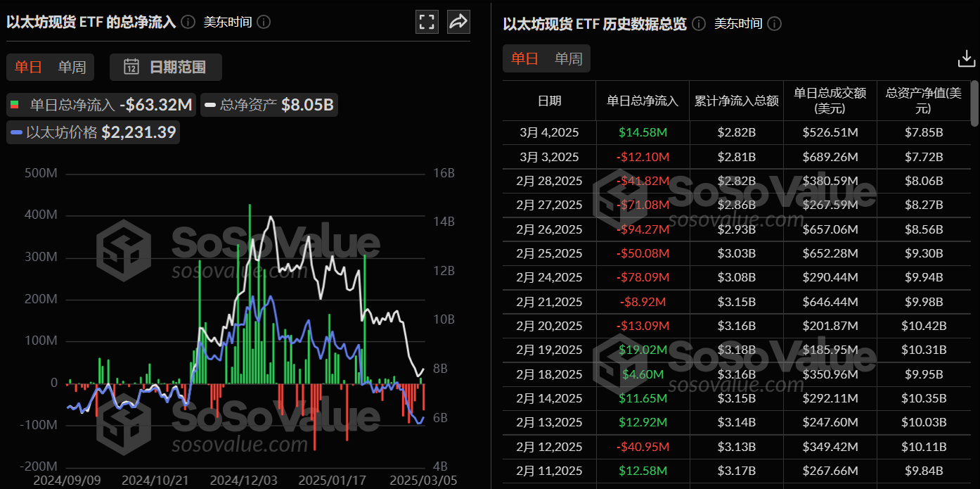Image resolution: width=980 pixels, height=489 pixels.
Task: Click the $7.85B net asset value
Action: tap(924, 132)
